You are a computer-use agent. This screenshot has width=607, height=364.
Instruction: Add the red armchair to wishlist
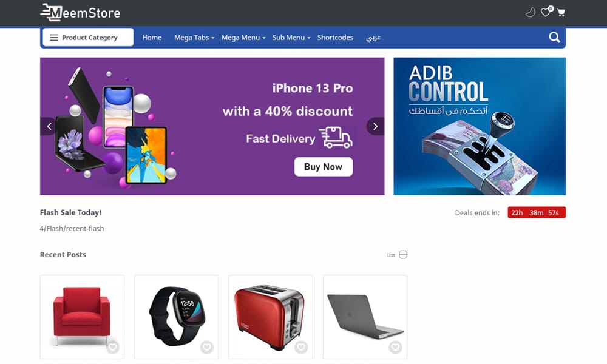(113, 347)
